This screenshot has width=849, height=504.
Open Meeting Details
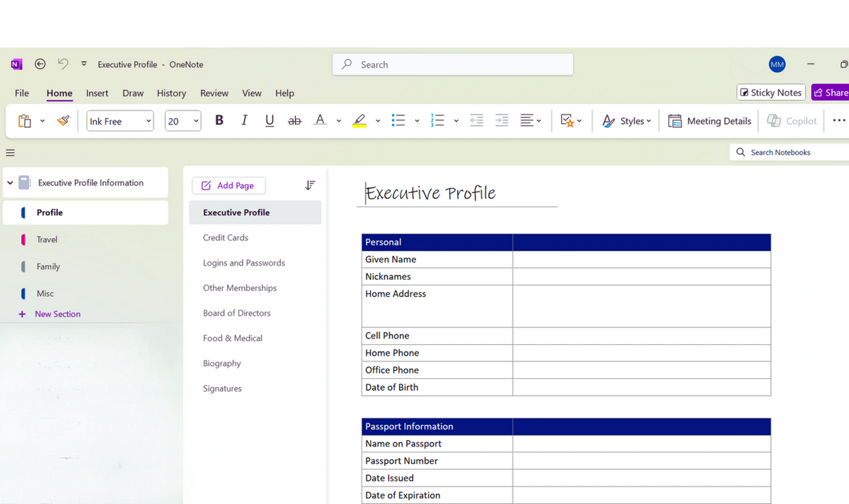point(709,121)
